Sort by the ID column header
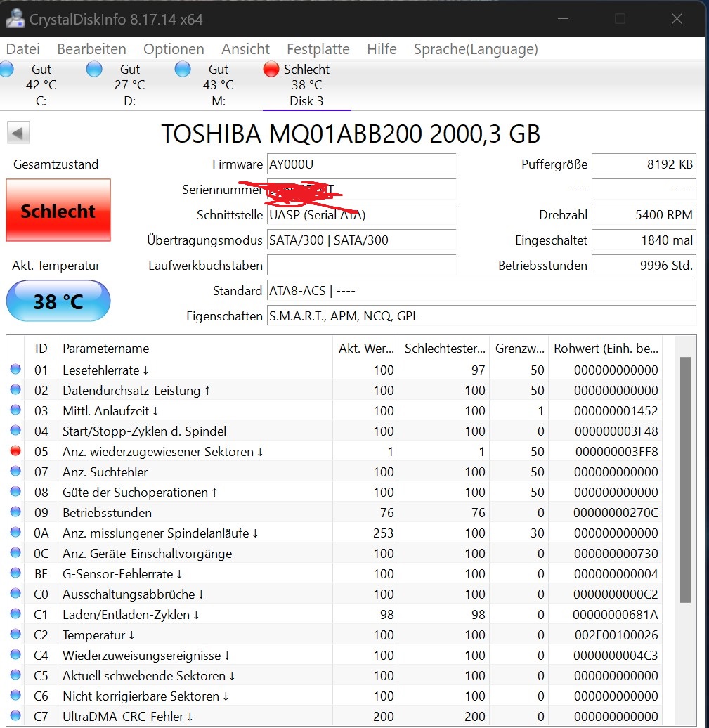709x728 pixels. point(41,349)
